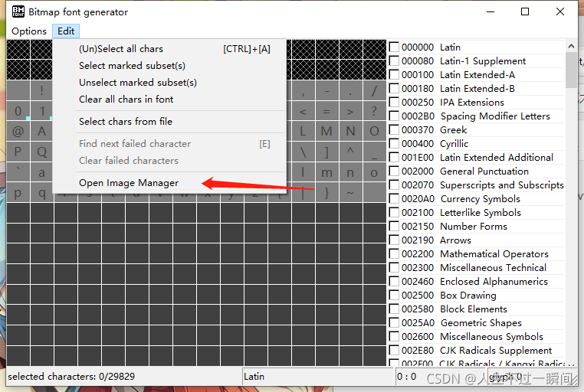
Task: Select the question mark glyph cell
Action: 374,111
